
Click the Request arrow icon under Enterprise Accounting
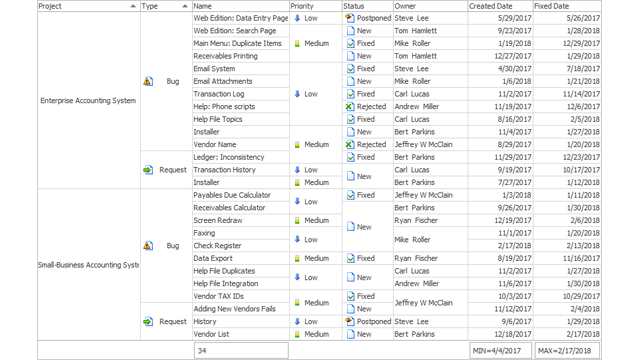[148, 170]
